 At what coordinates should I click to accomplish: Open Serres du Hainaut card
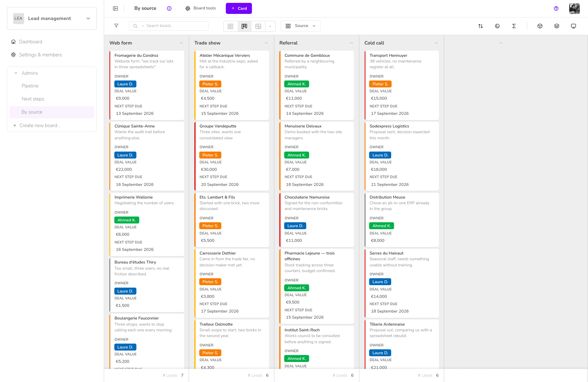tap(402, 283)
